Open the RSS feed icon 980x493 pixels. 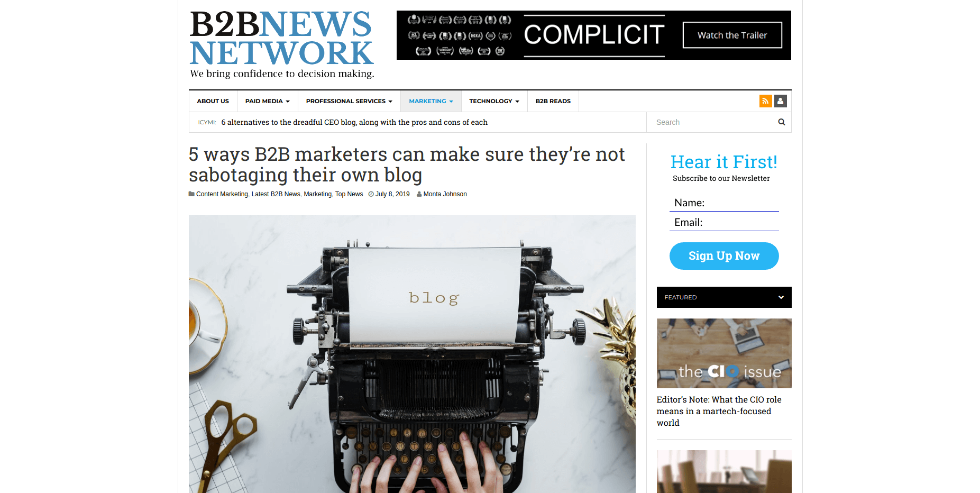pos(765,101)
